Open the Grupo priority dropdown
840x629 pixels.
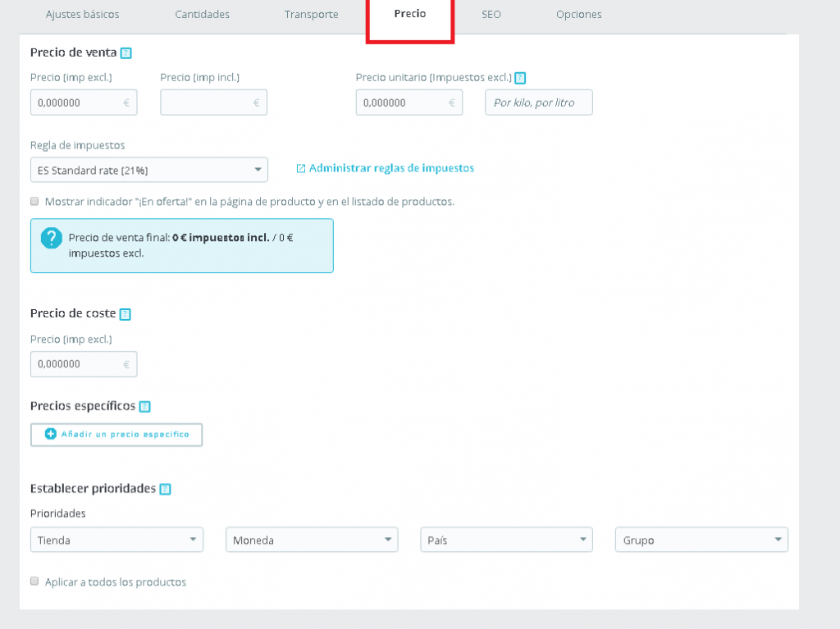coord(701,540)
